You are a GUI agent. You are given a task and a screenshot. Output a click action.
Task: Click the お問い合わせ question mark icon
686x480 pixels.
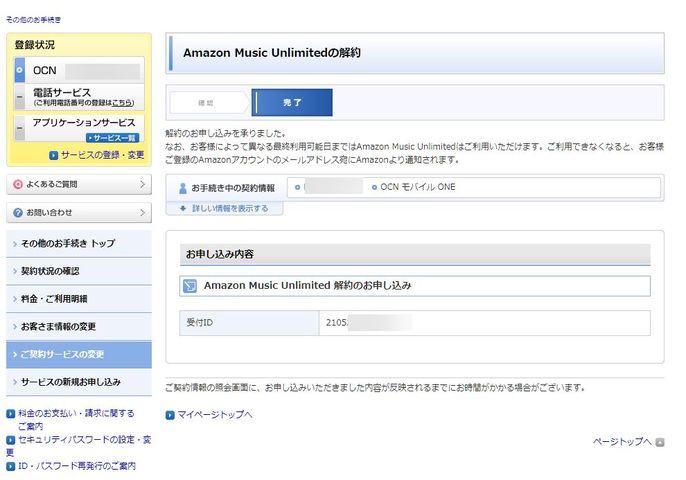(17, 213)
